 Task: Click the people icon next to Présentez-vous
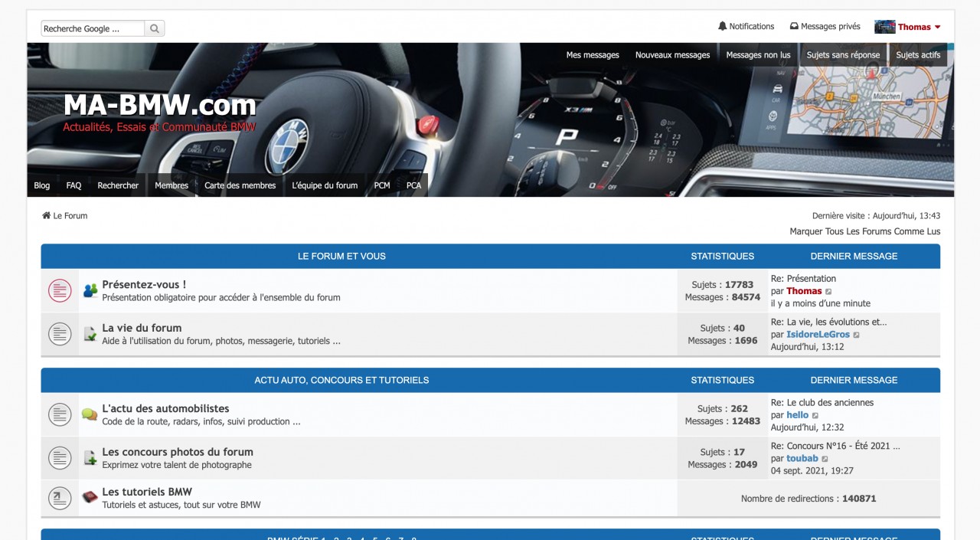(90, 290)
